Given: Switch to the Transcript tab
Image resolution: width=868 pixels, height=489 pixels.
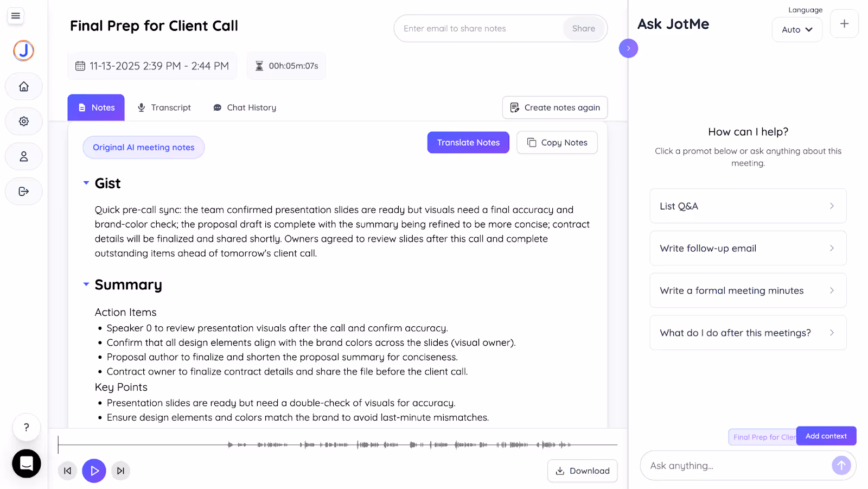Looking at the screenshot, I should (x=164, y=107).
